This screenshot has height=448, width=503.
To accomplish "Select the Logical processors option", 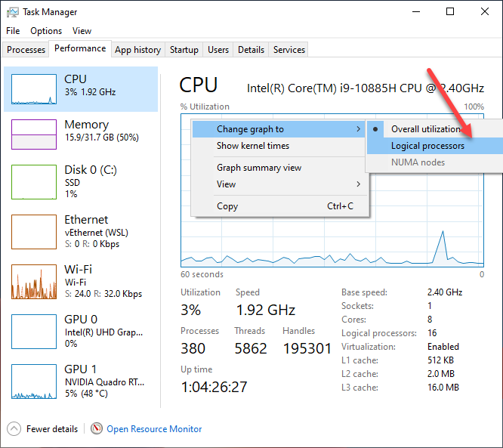I will 435,146.
